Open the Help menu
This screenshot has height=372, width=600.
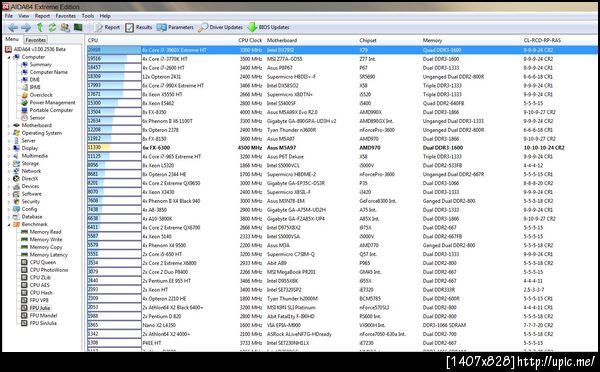tap(105, 16)
